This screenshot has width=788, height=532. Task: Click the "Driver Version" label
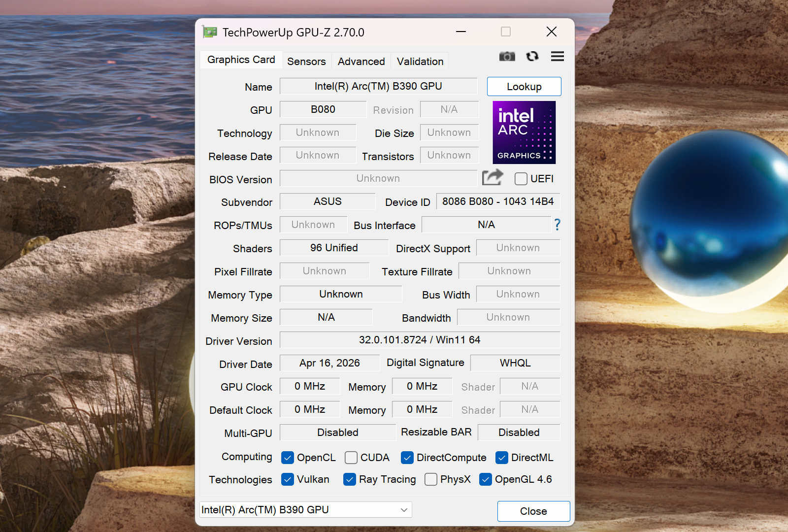click(x=239, y=341)
